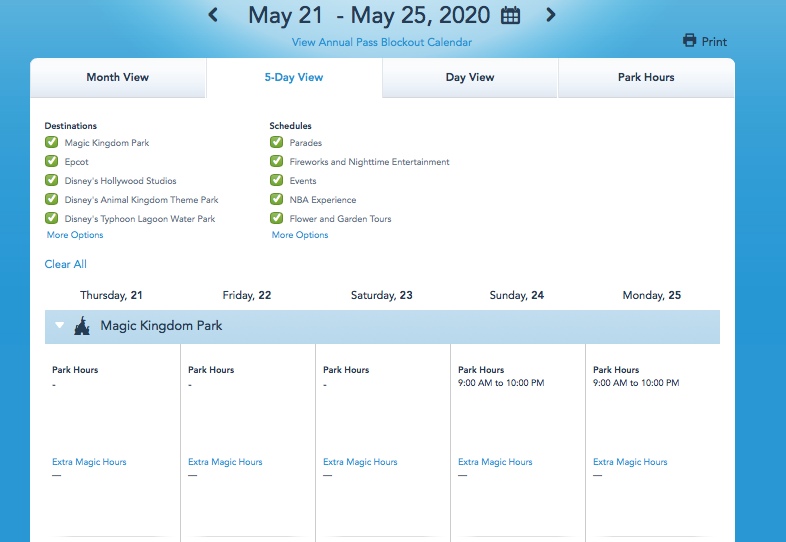Image resolution: width=786 pixels, height=542 pixels.
Task: Click the Print text link
Action: point(714,42)
